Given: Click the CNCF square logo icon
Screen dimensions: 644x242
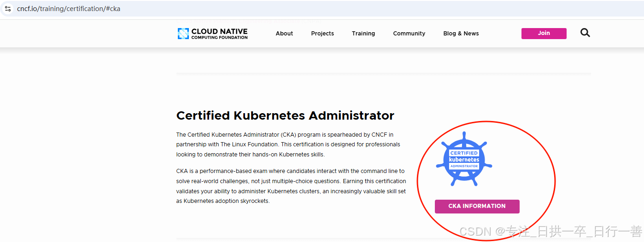Looking at the screenshot, I should pos(183,34).
